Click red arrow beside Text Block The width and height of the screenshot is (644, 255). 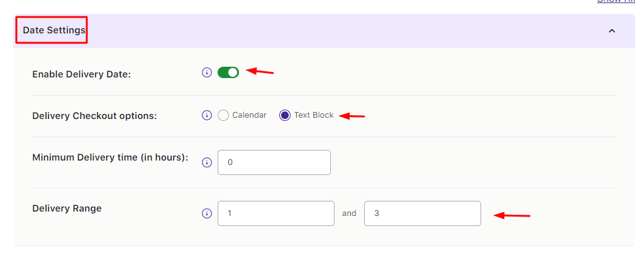coord(352,116)
